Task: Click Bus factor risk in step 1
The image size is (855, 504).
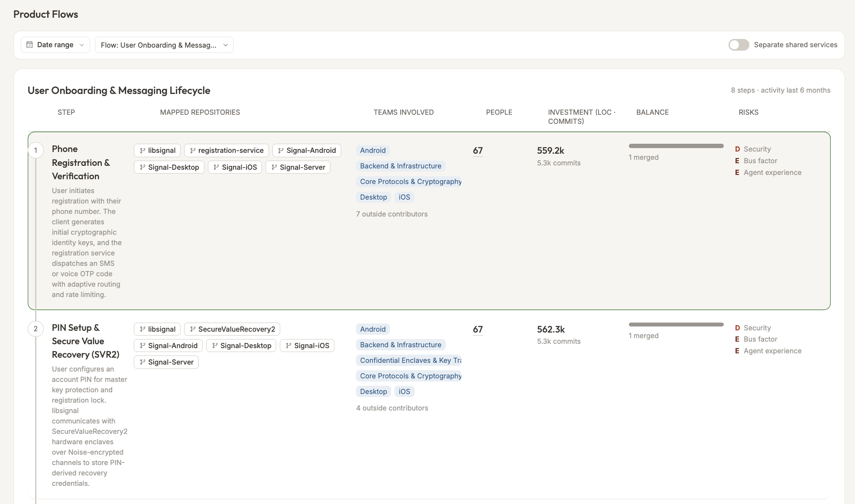Action: 756,161
